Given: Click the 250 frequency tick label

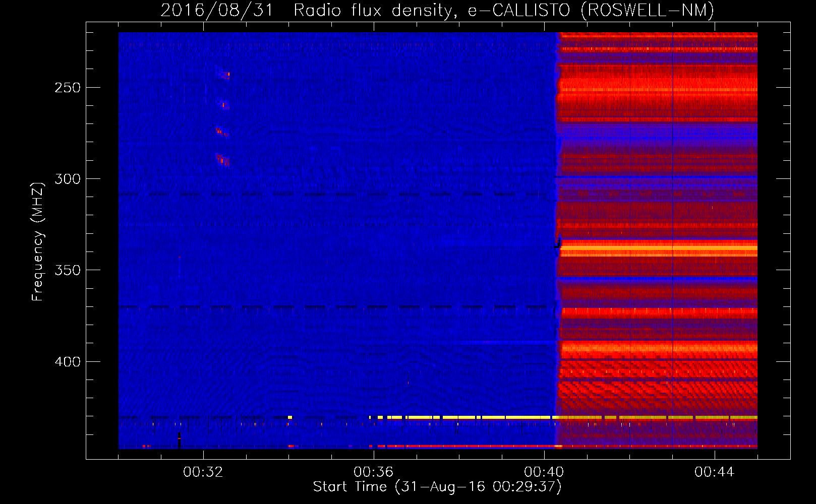Looking at the screenshot, I should pyautogui.click(x=68, y=88).
